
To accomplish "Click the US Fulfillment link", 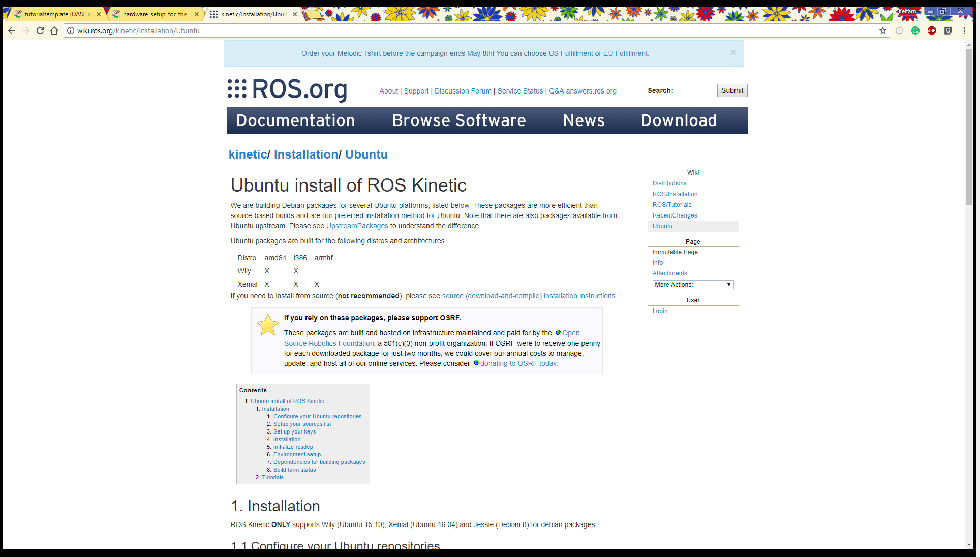I will 571,53.
